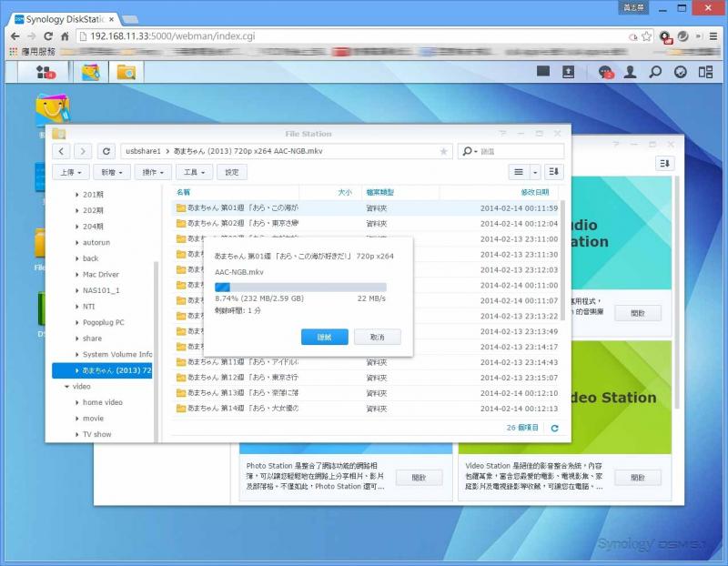The width and height of the screenshot is (728, 566).
Task: Open the DSM upload queue icon
Action: 568,72
